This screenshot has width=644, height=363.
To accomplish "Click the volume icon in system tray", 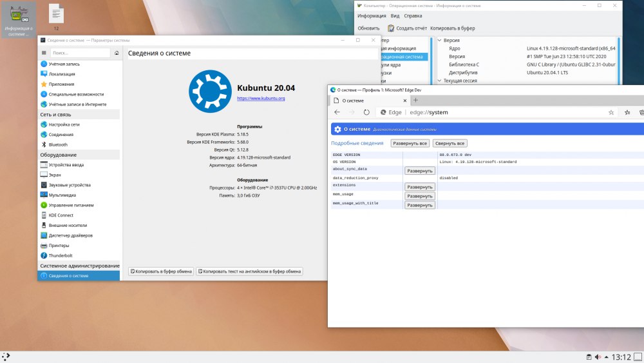I will (598, 357).
